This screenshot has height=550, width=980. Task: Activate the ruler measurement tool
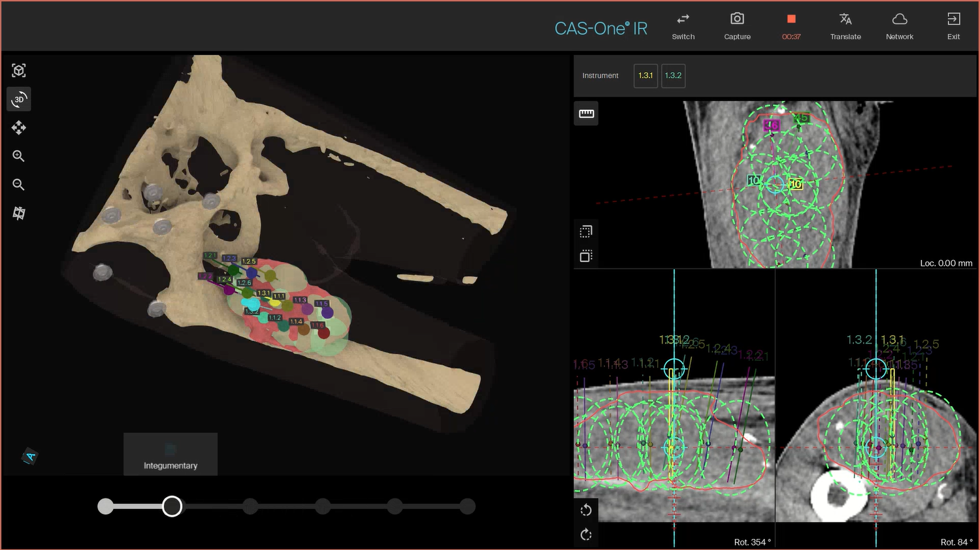pyautogui.click(x=586, y=113)
